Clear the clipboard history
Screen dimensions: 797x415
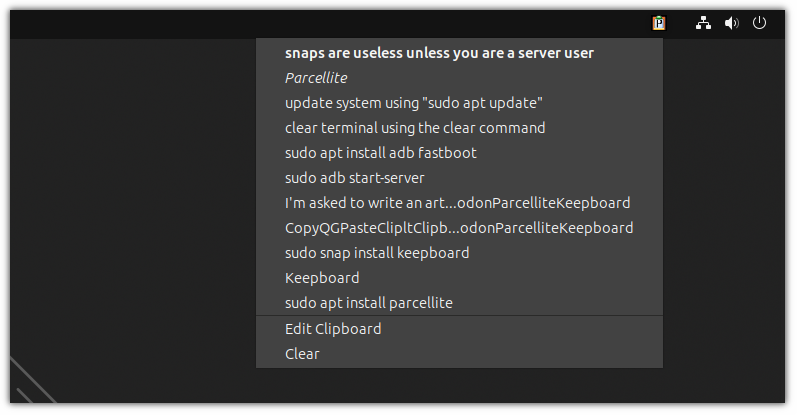302,353
